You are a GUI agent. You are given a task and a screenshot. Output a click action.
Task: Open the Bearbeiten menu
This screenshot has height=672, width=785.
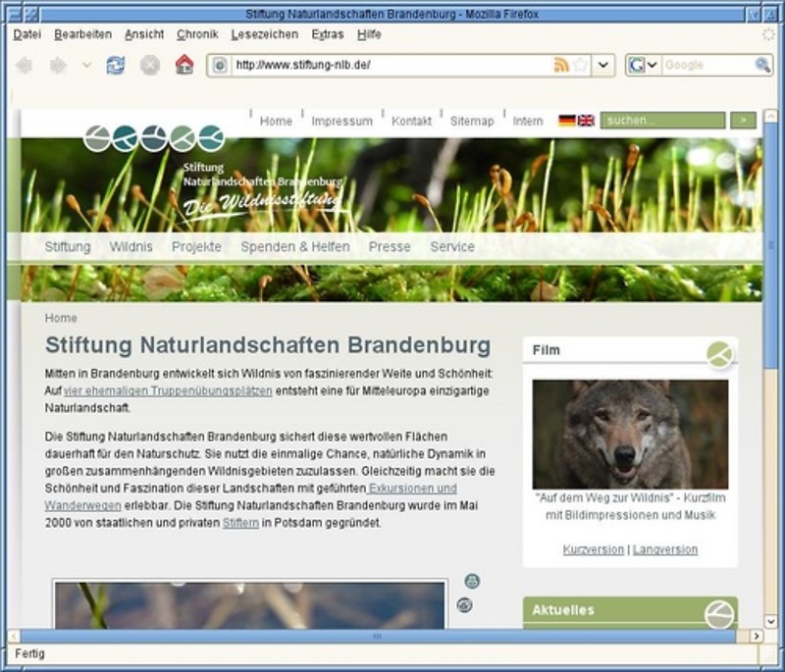tap(83, 34)
